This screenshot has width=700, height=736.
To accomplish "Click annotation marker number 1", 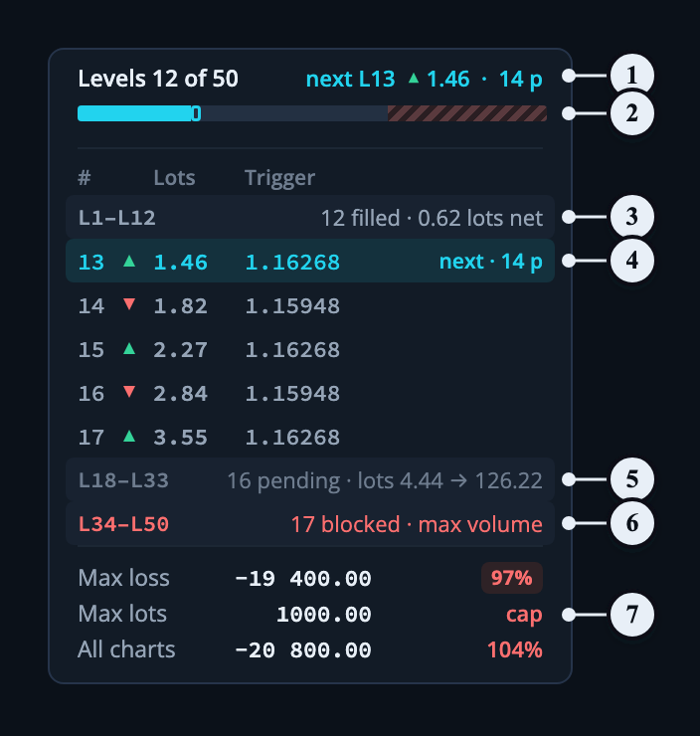I will (x=632, y=76).
